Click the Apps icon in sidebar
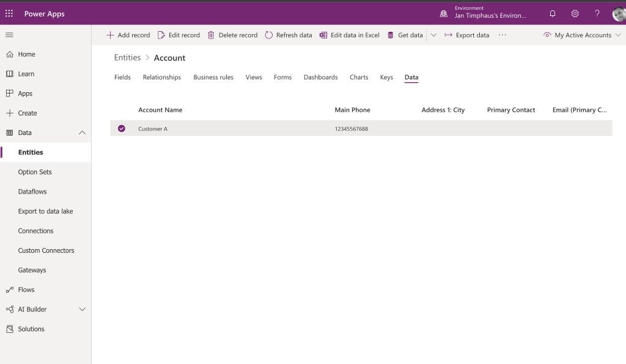The width and height of the screenshot is (626, 364). coord(10,93)
